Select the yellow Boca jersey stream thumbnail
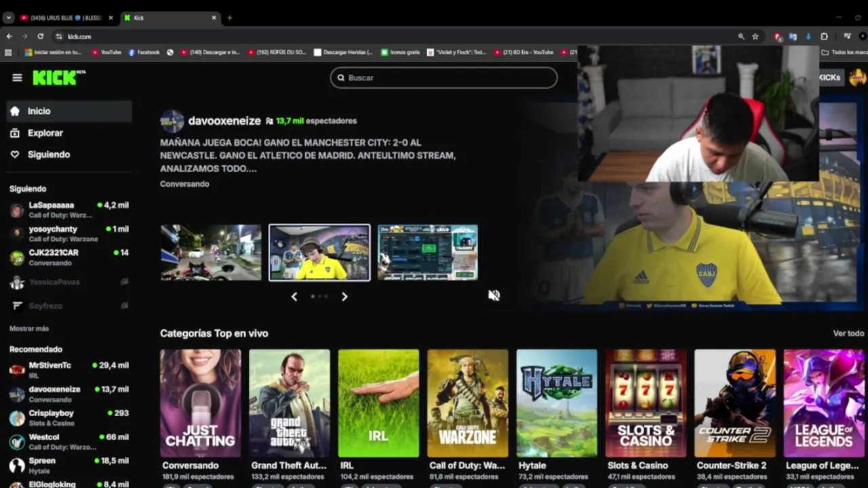 click(x=319, y=252)
